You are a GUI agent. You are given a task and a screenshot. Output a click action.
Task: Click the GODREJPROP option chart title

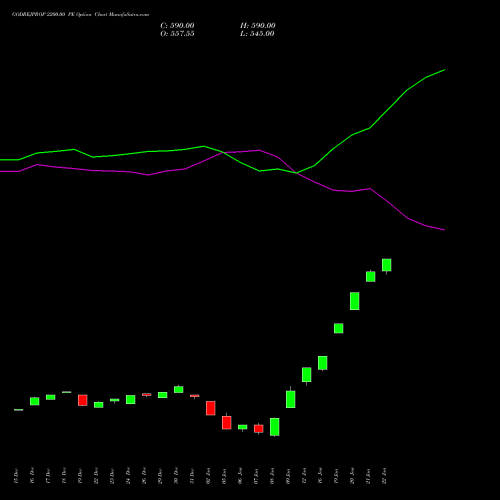(80, 15)
